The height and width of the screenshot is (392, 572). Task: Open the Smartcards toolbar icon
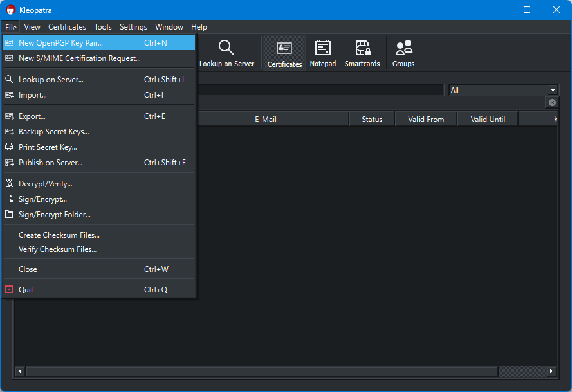[362, 53]
